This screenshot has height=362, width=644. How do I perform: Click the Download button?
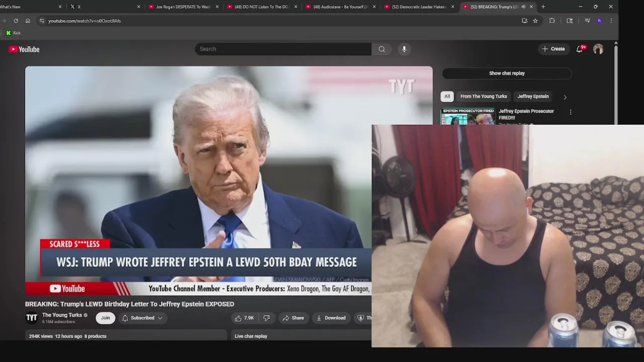[331, 318]
